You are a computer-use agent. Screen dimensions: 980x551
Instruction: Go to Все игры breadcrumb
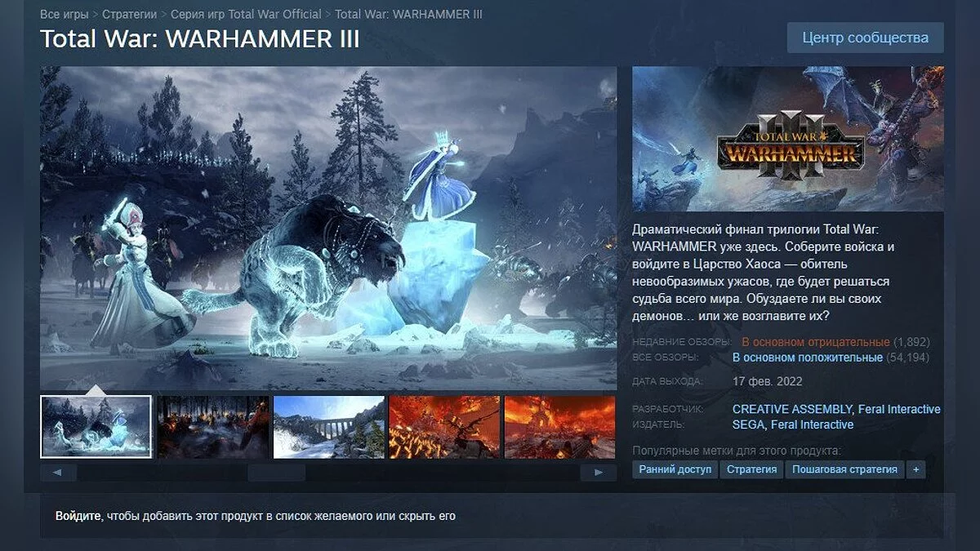click(x=63, y=15)
